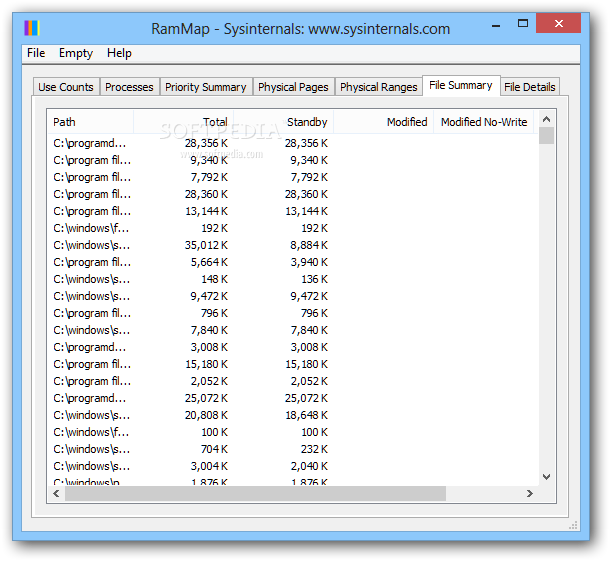Click the 2,040 K standby value
Viewport: 610px width, 561px height.
pos(309,466)
